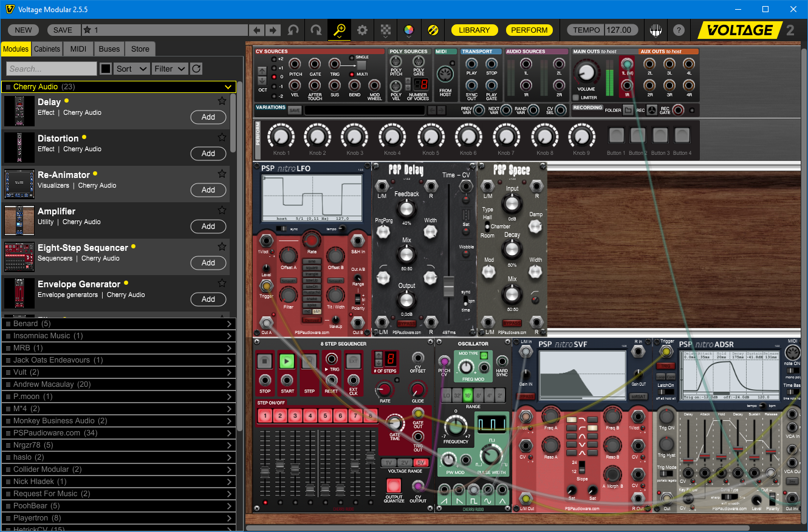
Task: Click the Output Quantize red button
Action: point(394,486)
